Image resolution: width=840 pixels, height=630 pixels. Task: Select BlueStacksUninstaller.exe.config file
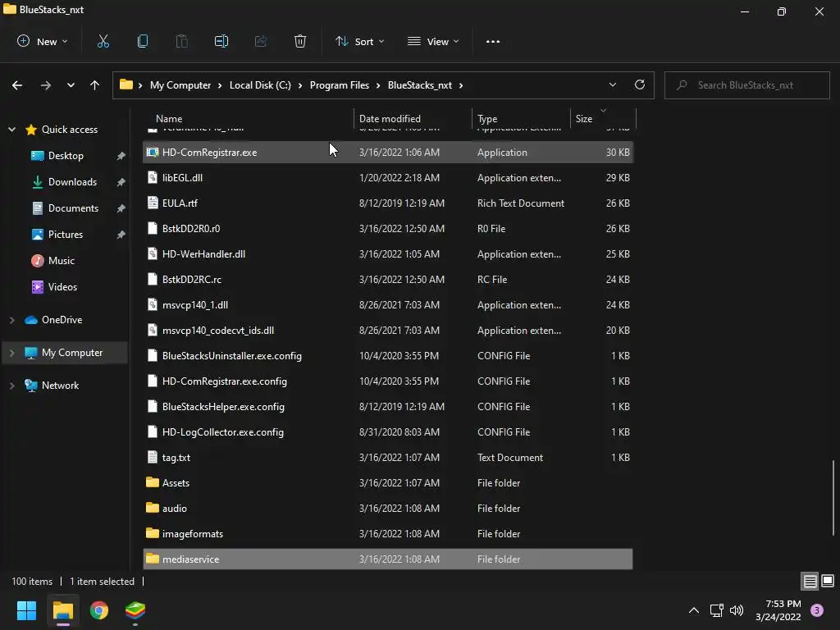(x=388, y=356)
